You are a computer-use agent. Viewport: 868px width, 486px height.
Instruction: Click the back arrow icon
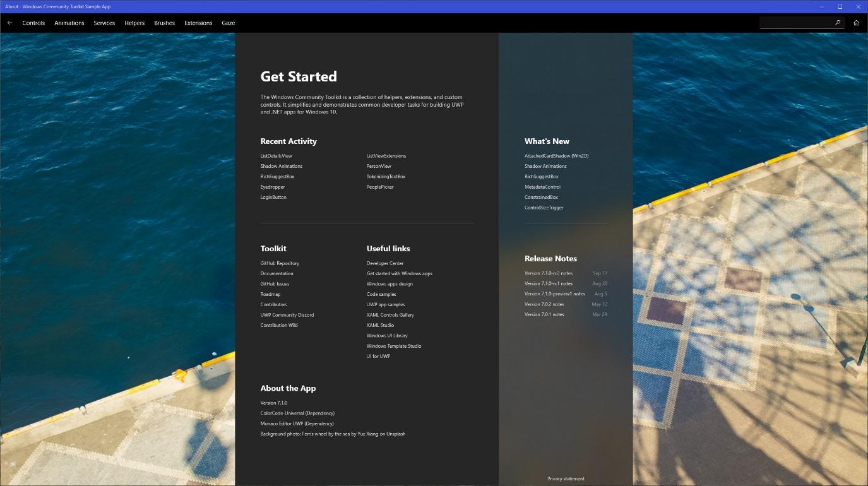[9, 23]
